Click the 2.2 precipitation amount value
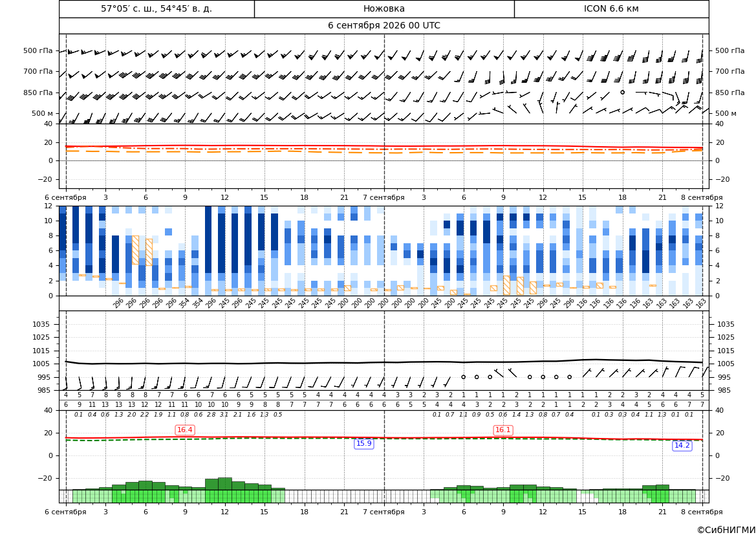Viewport: 756px width, 535px height. click(145, 415)
